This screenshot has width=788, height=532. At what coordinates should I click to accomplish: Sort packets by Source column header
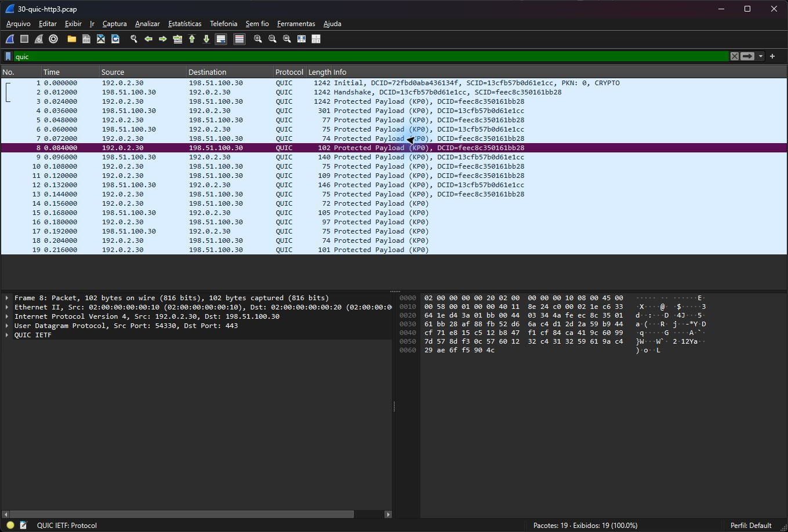point(142,72)
